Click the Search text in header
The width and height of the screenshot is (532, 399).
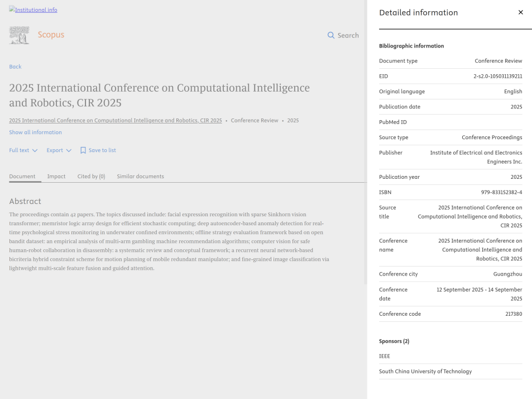pos(348,35)
